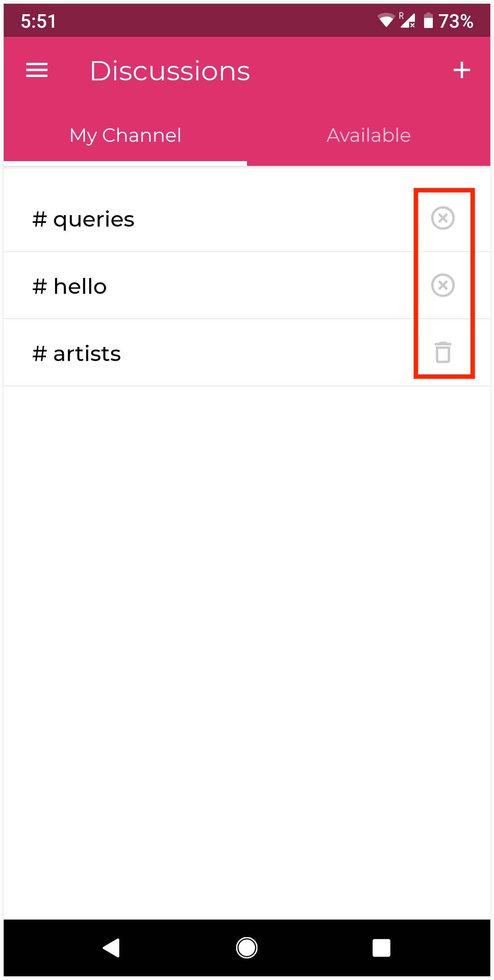Tap the 5:51 clock in status bar

coord(39,21)
